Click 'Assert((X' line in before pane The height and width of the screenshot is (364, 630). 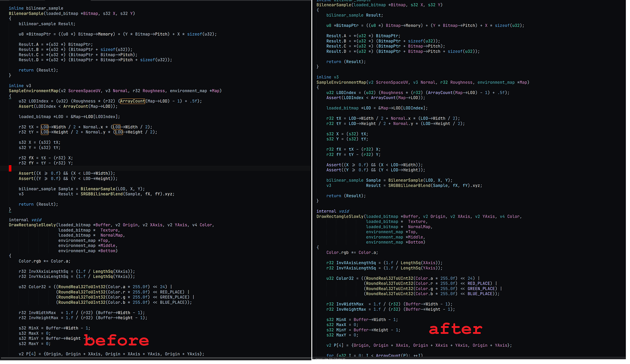(x=67, y=173)
